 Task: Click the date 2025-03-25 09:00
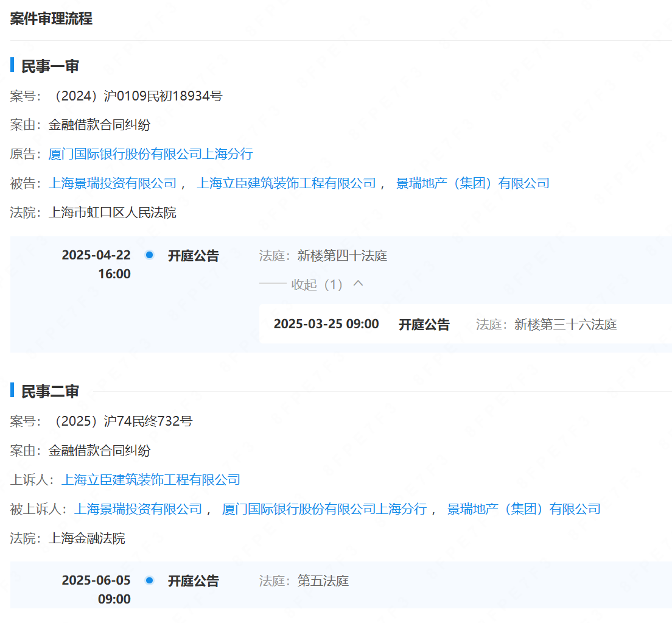tap(326, 324)
